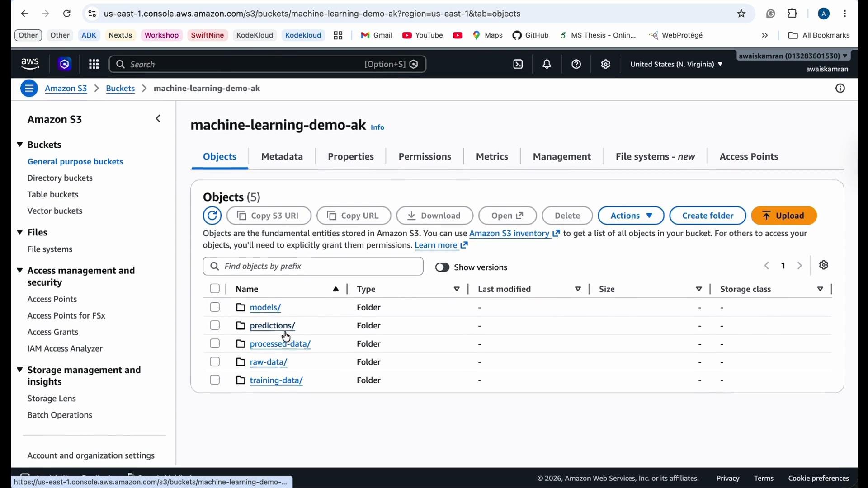This screenshot has width=868, height=488.
Task: Open the Amazon S3 inventory link
Action: pos(514,234)
